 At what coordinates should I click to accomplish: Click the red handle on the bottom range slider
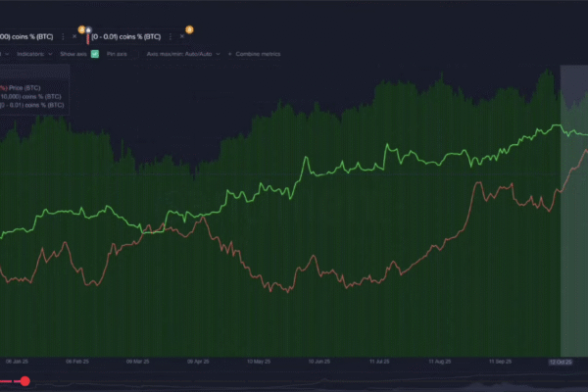click(25, 381)
